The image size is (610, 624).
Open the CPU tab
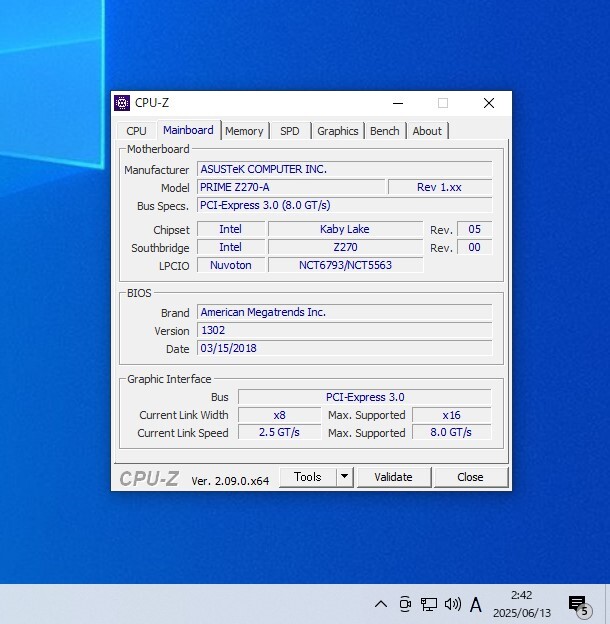136,131
